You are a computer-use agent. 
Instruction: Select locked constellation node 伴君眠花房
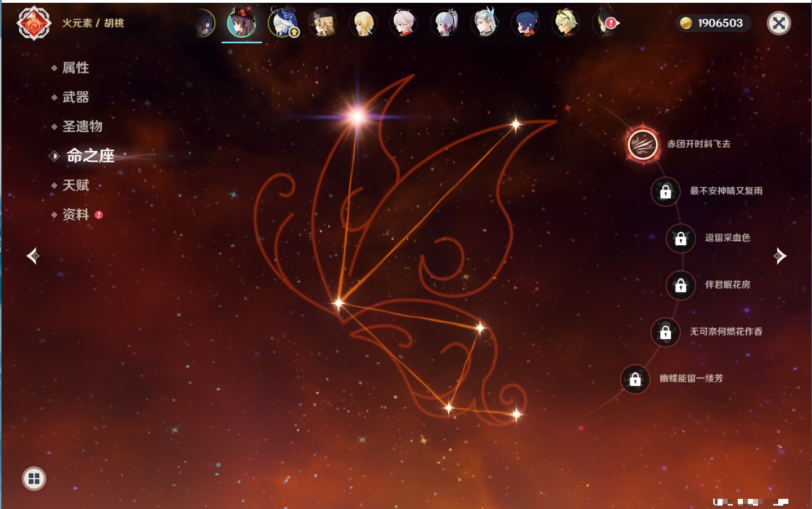click(680, 285)
